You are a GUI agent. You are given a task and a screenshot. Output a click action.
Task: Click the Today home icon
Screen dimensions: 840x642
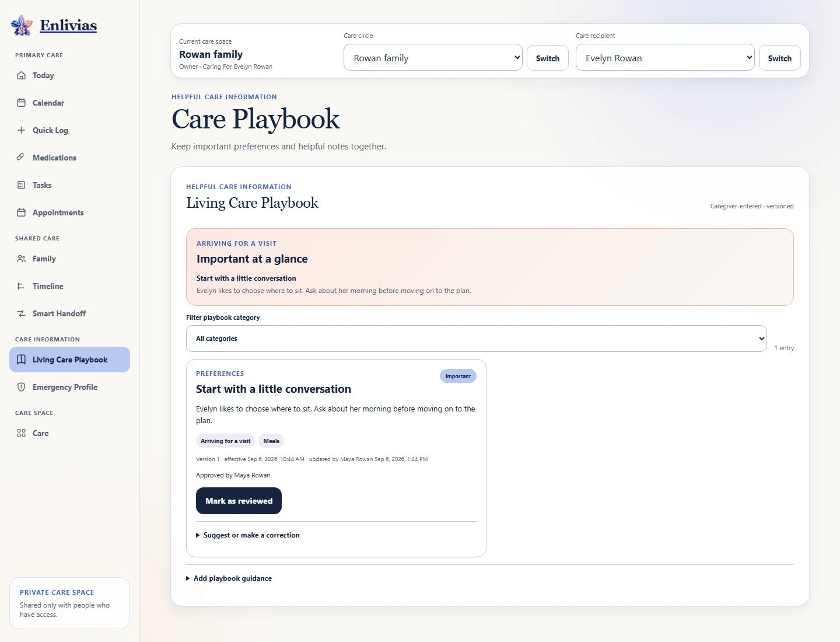(21, 75)
